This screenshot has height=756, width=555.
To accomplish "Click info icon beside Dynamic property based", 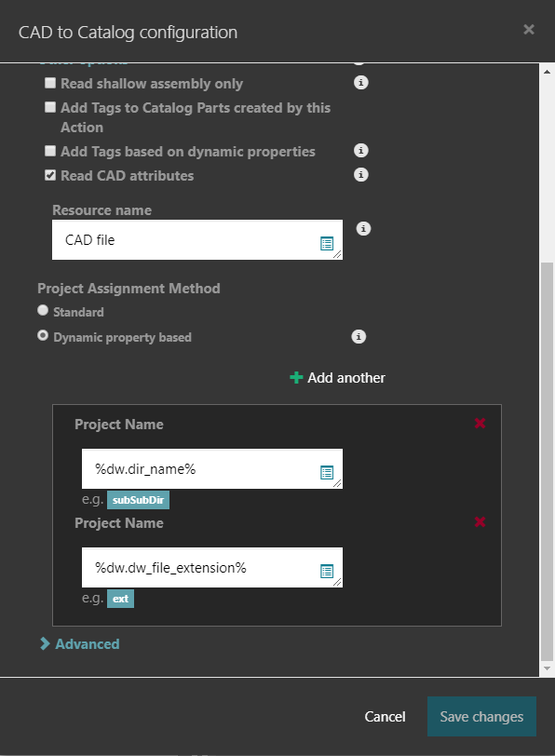I will pos(359,336).
